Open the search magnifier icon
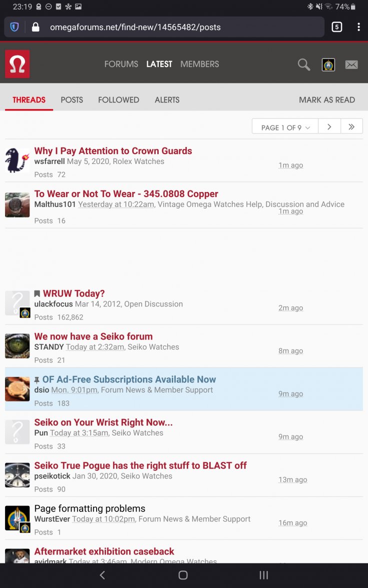This screenshot has width=368, height=588. coord(304,64)
